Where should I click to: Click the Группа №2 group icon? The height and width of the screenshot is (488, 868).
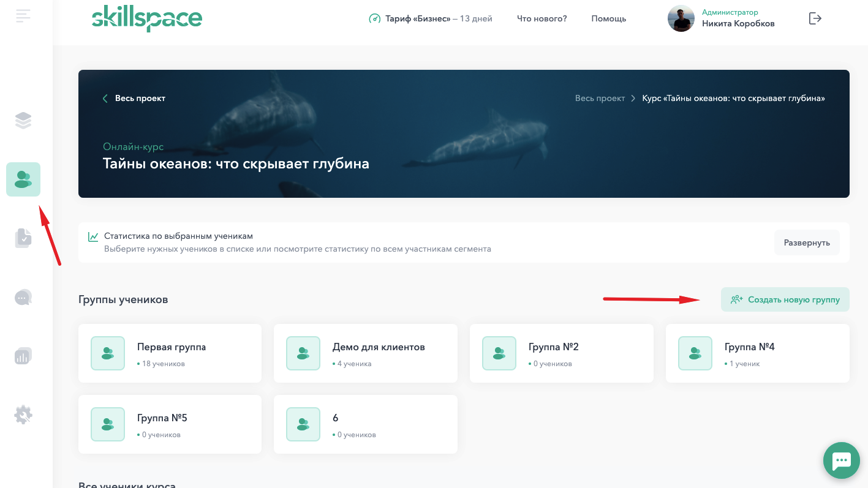point(499,353)
